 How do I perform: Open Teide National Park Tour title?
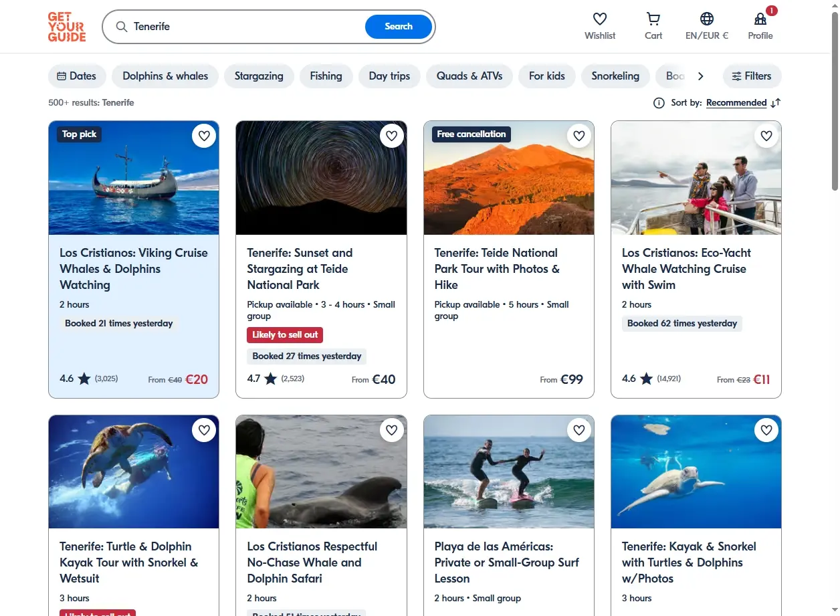(497, 269)
